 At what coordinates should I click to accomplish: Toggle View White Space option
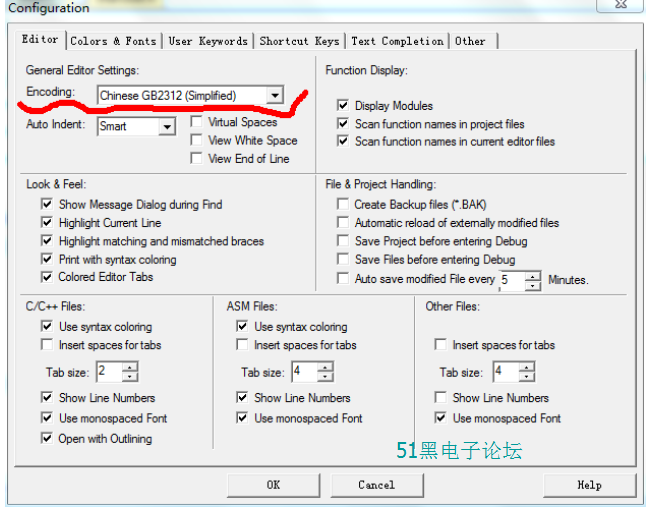(x=196, y=140)
